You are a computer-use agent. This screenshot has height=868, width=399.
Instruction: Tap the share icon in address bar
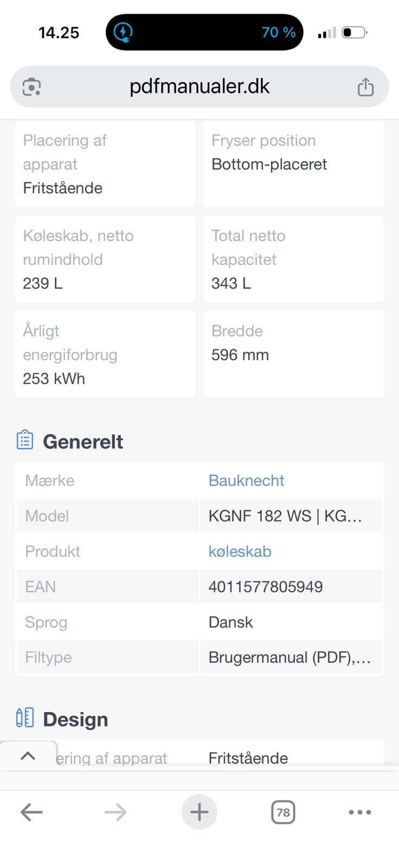point(365,87)
